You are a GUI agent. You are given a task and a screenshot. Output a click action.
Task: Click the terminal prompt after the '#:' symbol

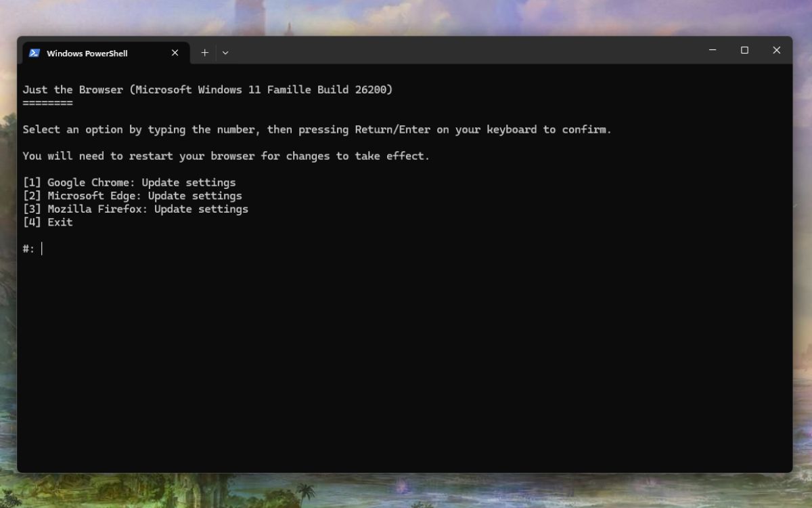(42, 248)
